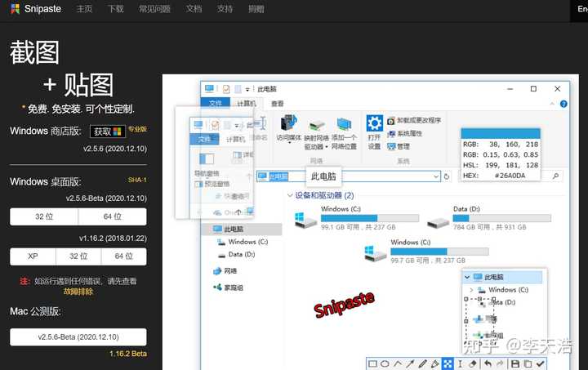The height and width of the screenshot is (370, 588).
Task: Open the 主页 navigation item
Action: [84, 9]
